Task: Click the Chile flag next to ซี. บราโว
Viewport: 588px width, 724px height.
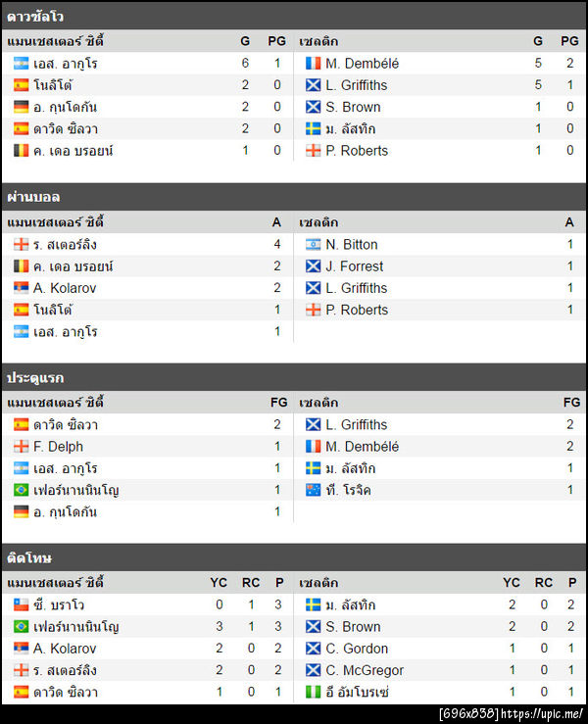Action: [22, 604]
